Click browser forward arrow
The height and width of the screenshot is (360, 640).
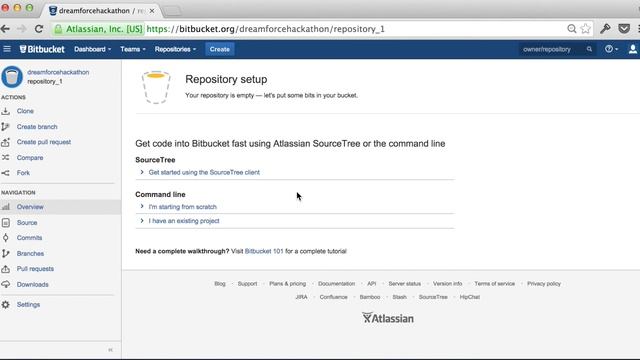pos(22,29)
